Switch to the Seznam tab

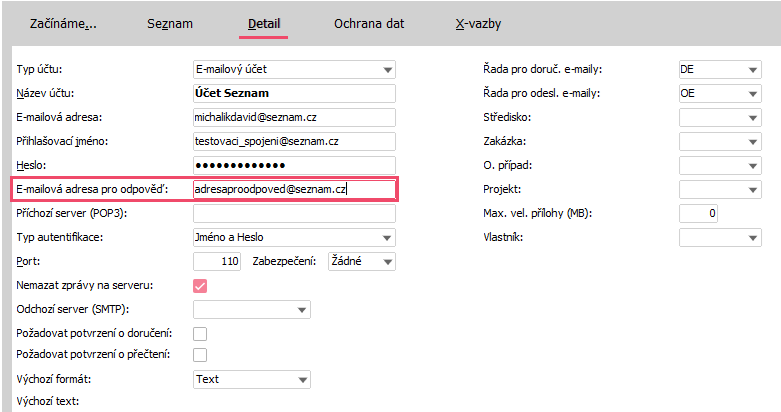tap(170, 24)
